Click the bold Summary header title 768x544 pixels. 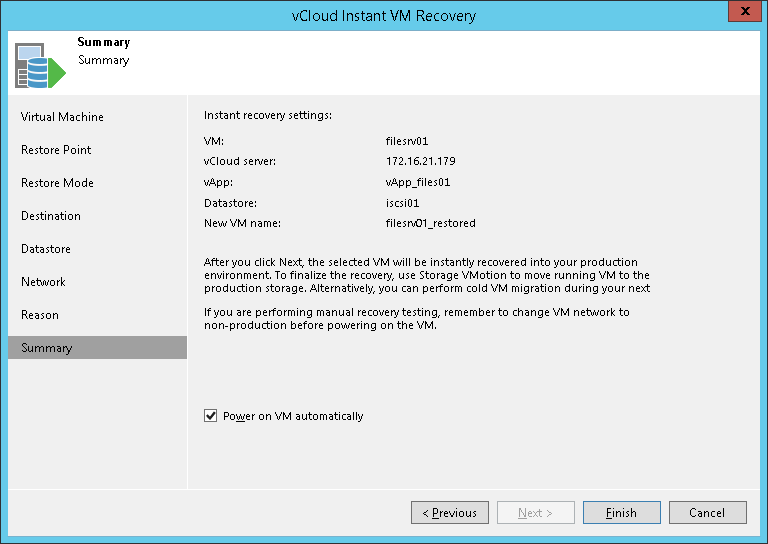[104, 42]
